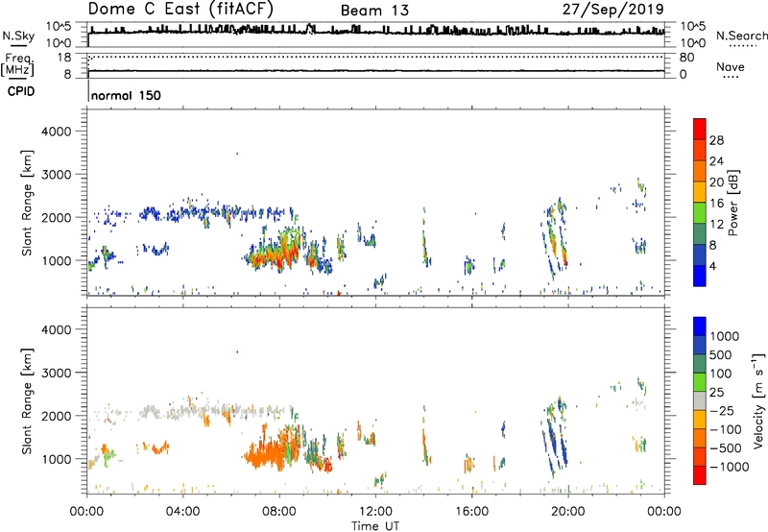
Task: Click the '4' power colorbar tick
Action: [x=712, y=266]
